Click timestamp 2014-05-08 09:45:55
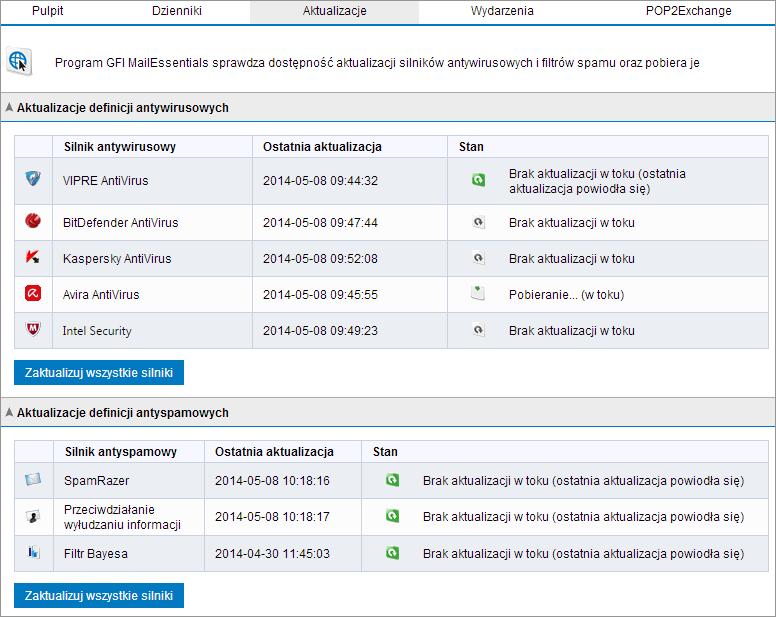 coord(320,295)
